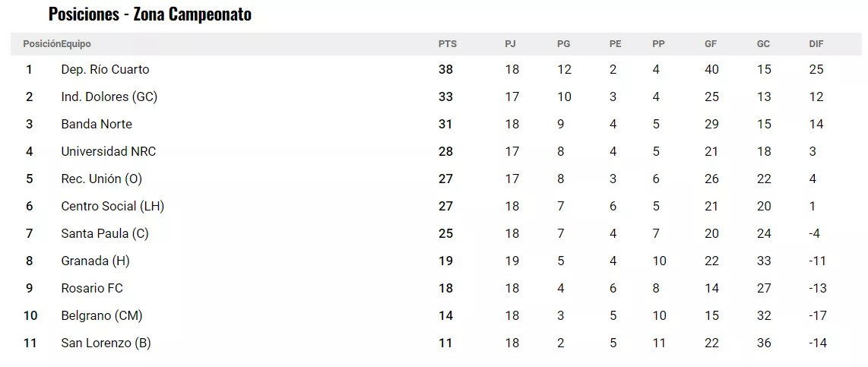
Task: Sort by the PTS column header
Action: pos(448,44)
